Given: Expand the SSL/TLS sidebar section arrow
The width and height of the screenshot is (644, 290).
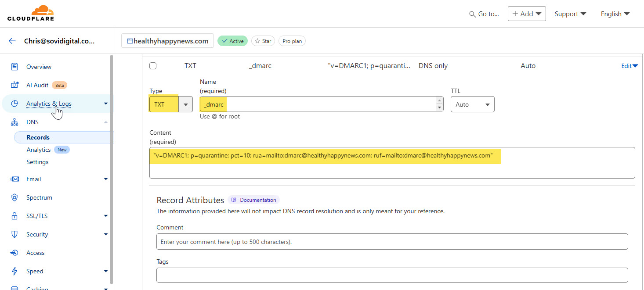Looking at the screenshot, I should (x=106, y=216).
